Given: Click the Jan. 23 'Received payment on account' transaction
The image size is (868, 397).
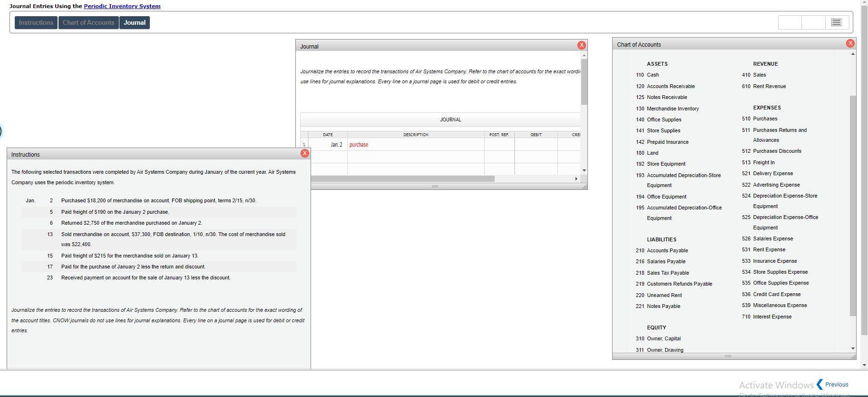Looking at the screenshot, I should (x=146, y=278).
